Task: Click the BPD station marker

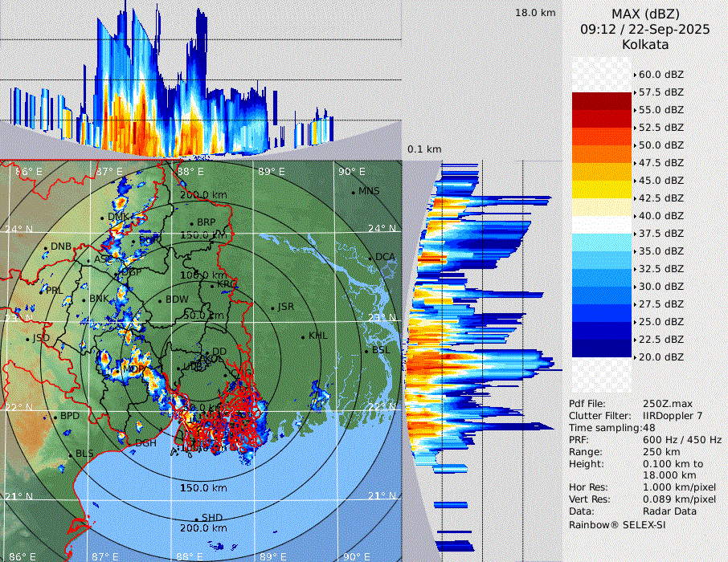Action: click(x=55, y=417)
